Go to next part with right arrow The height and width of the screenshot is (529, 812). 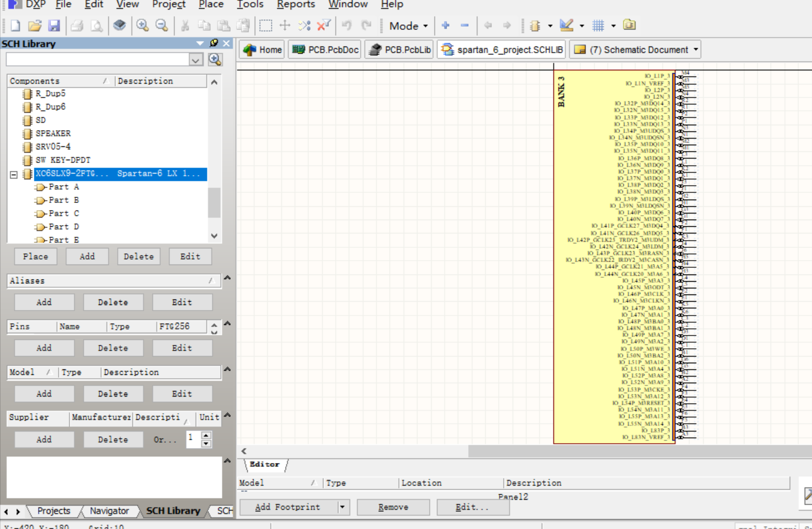pyautogui.click(x=507, y=26)
